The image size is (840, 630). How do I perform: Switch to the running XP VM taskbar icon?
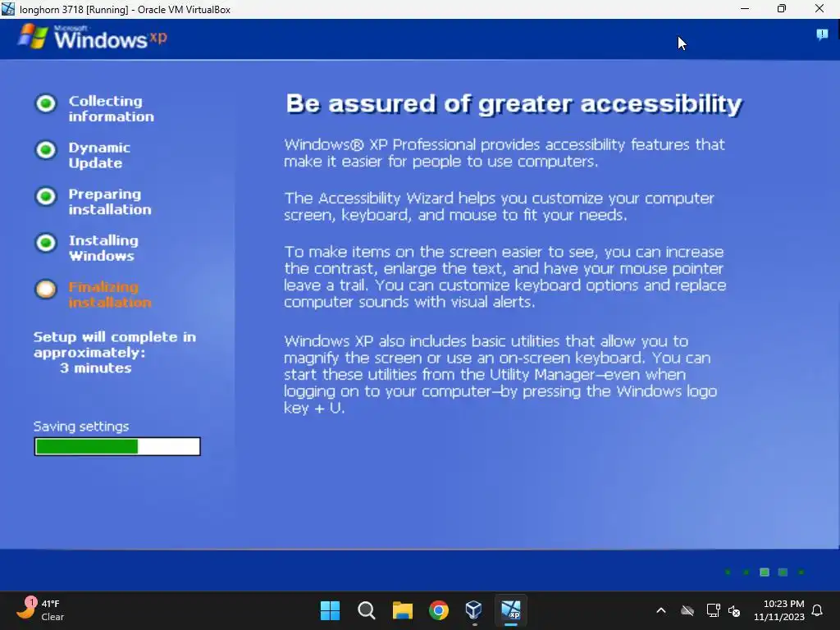pos(510,610)
